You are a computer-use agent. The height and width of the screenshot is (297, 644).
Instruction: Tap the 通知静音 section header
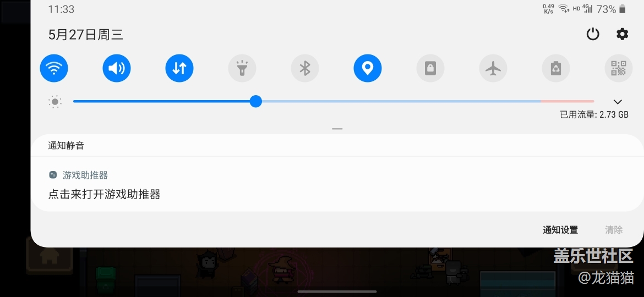coord(66,145)
